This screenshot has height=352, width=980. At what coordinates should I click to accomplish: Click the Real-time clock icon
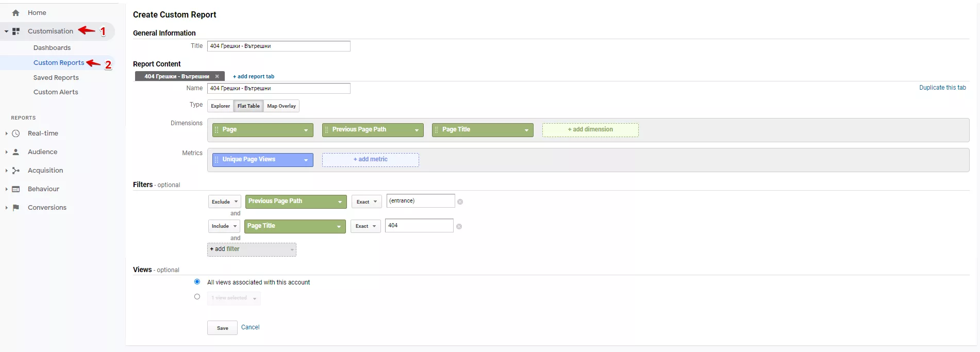point(16,133)
